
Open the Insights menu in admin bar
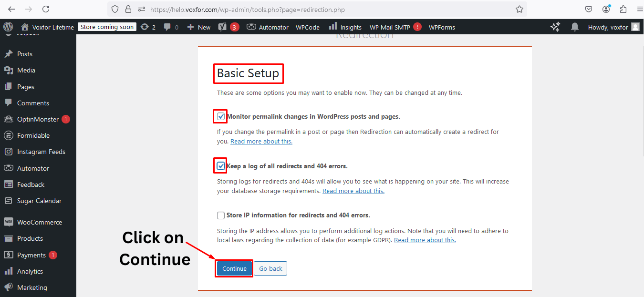pyautogui.click(x=344, y=27)
